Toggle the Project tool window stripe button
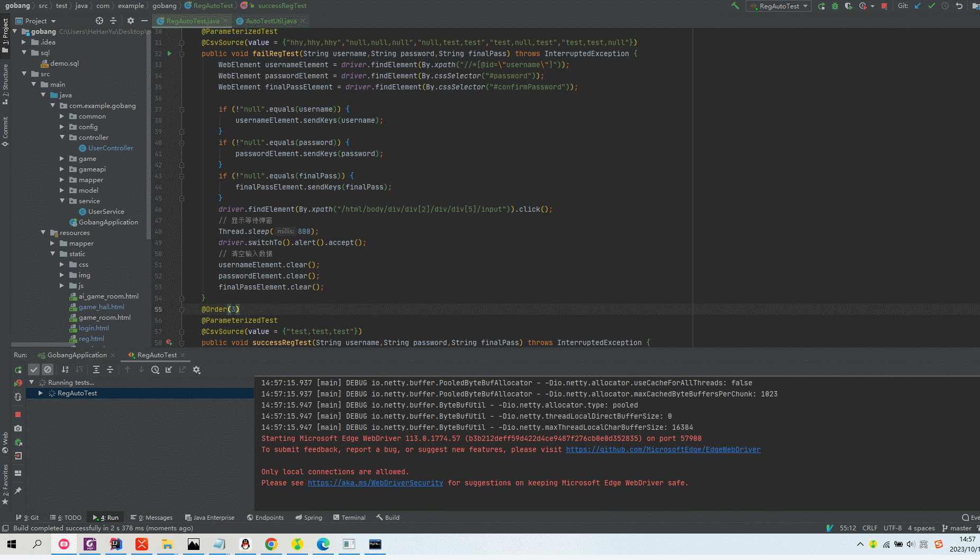The image size is (980, 560). click(5, 35)
